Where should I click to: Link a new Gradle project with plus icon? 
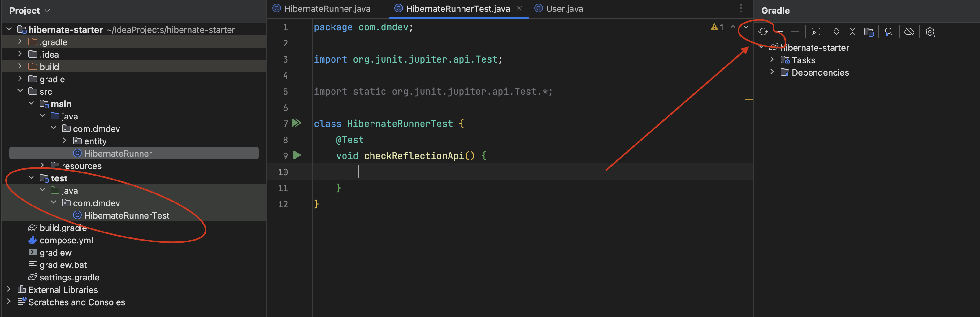[780, 32]
